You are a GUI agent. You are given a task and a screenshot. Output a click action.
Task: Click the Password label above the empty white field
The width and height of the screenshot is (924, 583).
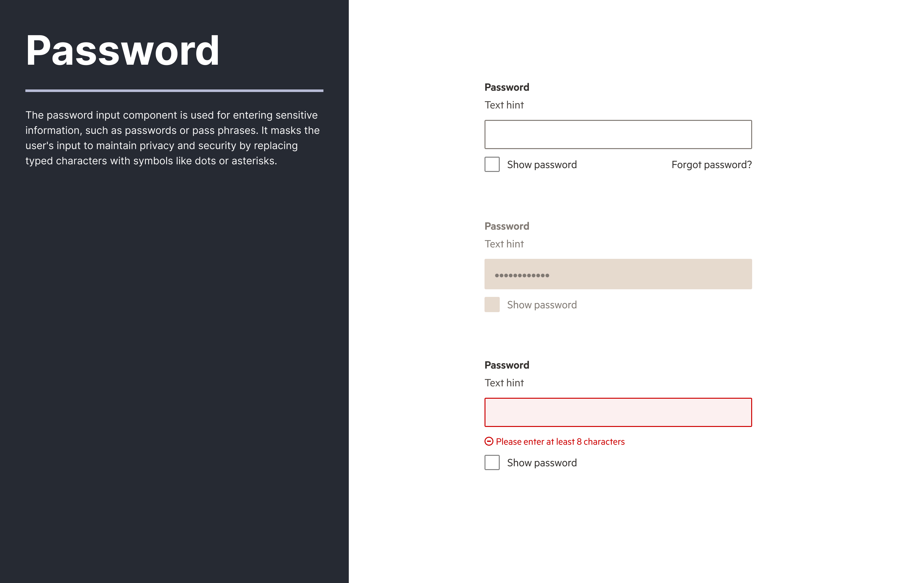click(x=506, y=87)
